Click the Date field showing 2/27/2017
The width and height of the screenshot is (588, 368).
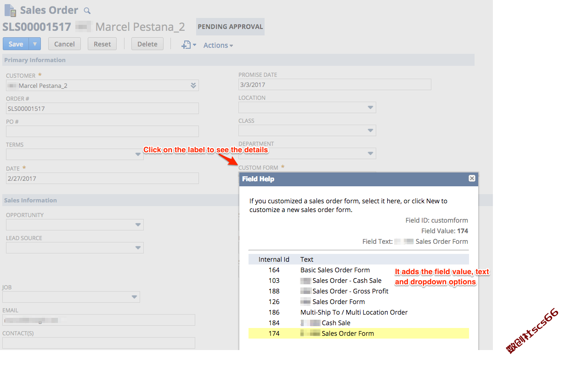point(102,178)
